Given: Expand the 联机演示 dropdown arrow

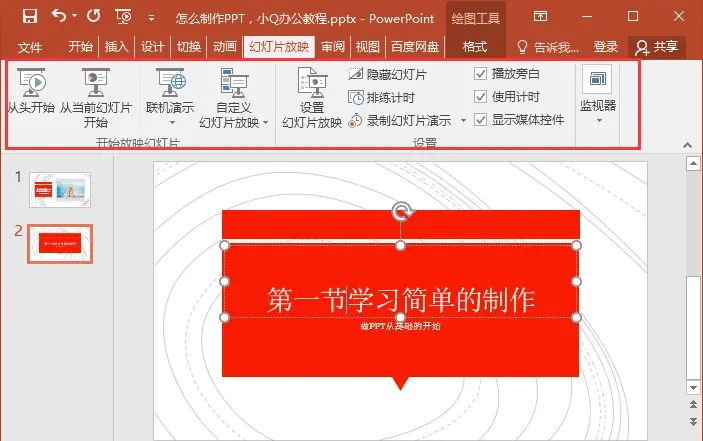Looking at the screenshot, I should tap(172, 122).
